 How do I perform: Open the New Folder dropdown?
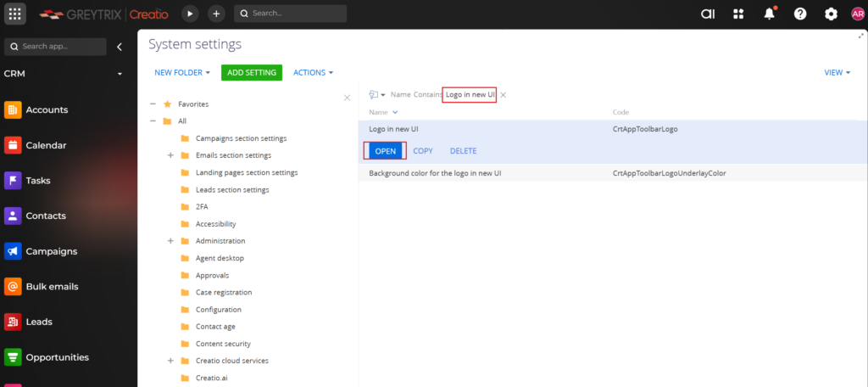click(182, 73)
